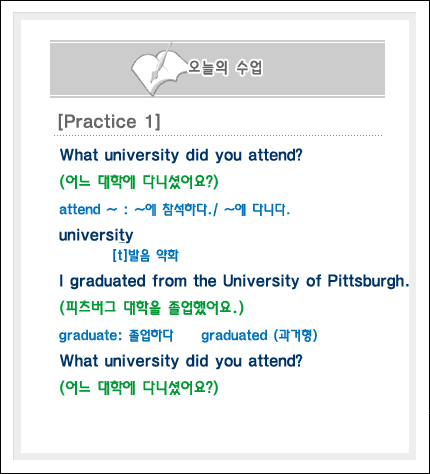The width and height of the screenshot is (430, 474).
Task: Click the last green translation line
Action: point(139,387)
